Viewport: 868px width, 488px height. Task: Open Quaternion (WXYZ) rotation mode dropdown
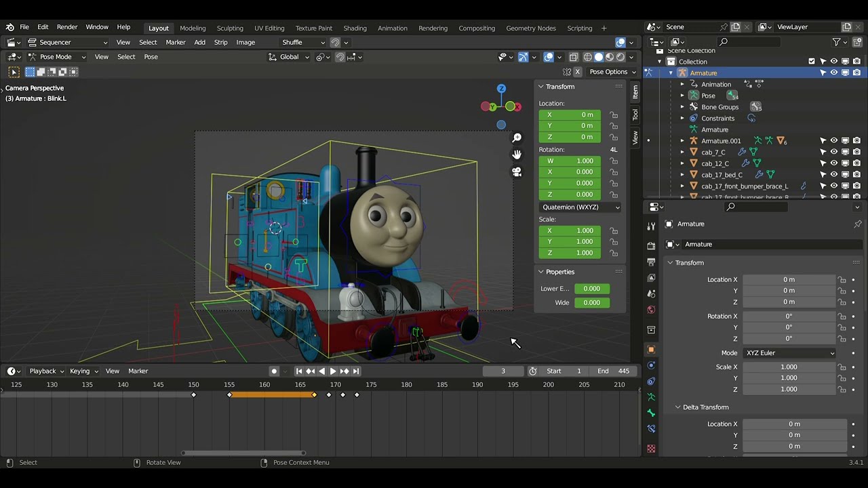point(580,207)
